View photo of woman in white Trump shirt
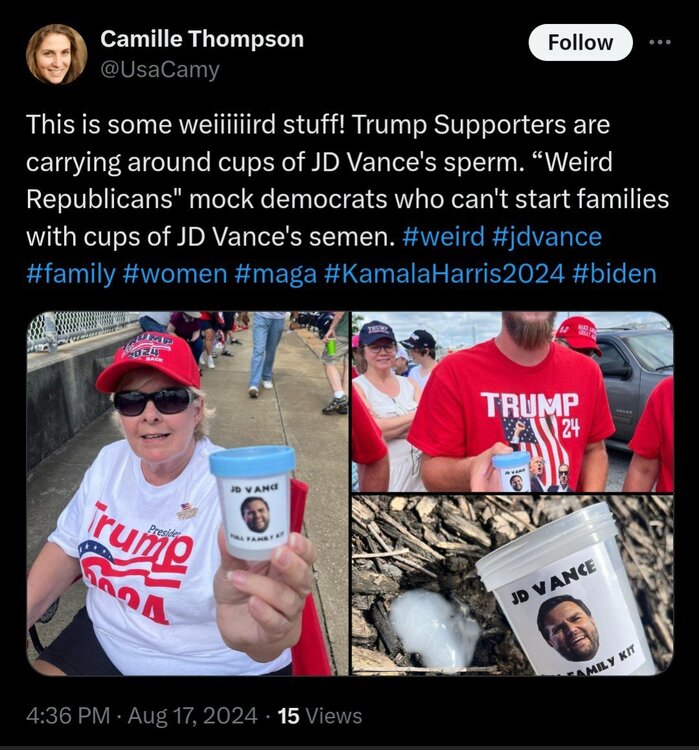 [x=187, y=493]
